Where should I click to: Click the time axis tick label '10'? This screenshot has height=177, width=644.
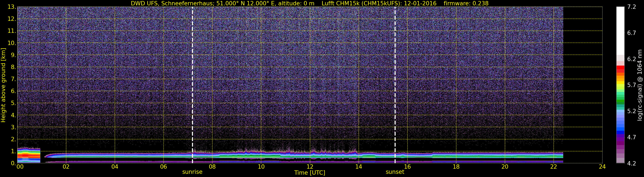(x=261, y=167)
